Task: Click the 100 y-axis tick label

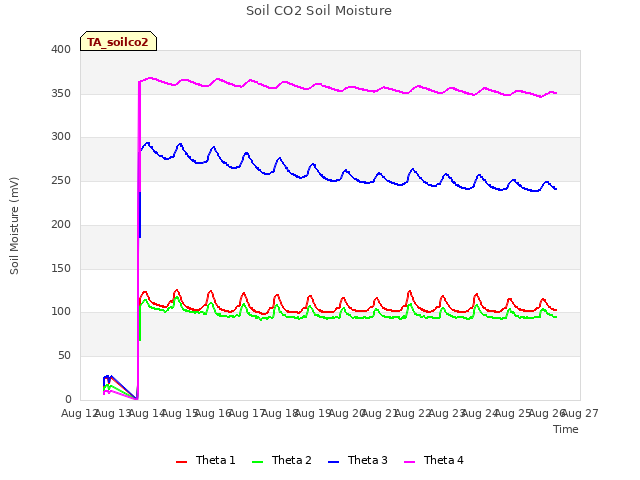Action: pos(61,312)
